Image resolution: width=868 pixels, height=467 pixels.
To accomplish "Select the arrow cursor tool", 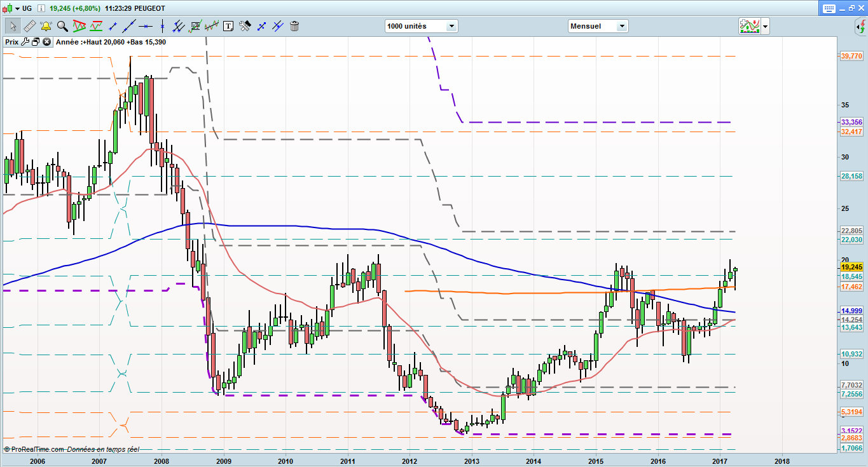I will 13,26.
